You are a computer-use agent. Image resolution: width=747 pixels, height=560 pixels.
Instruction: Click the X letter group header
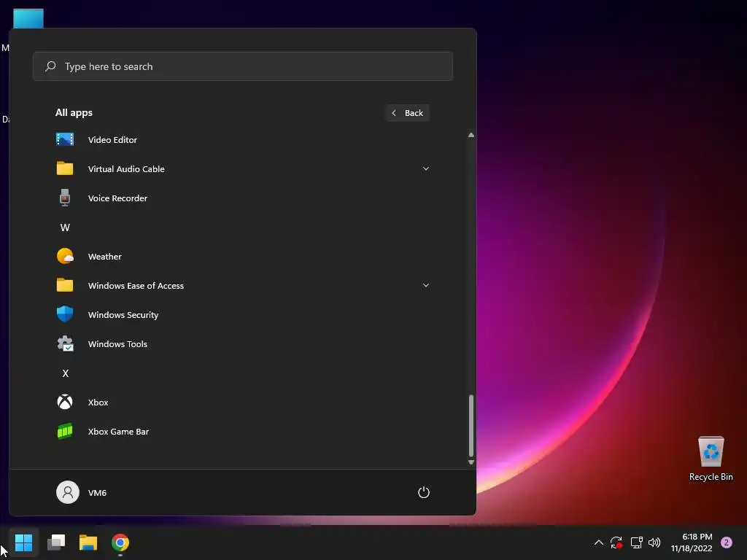65,373
